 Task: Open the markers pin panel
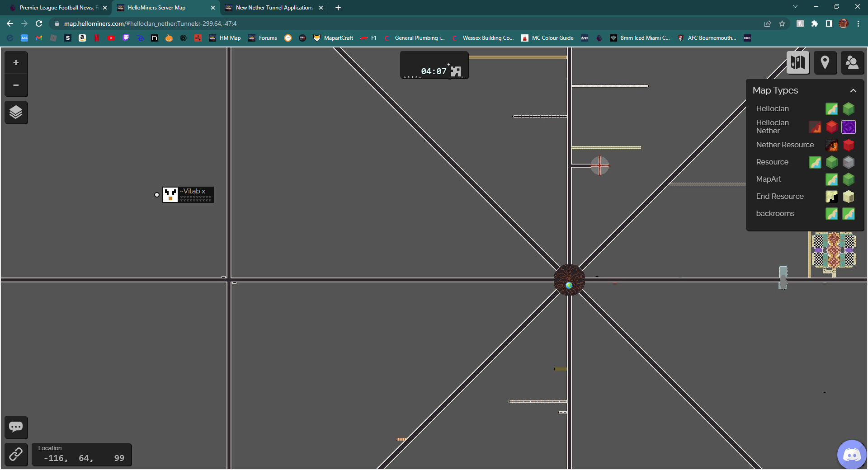tap(825, 62)
